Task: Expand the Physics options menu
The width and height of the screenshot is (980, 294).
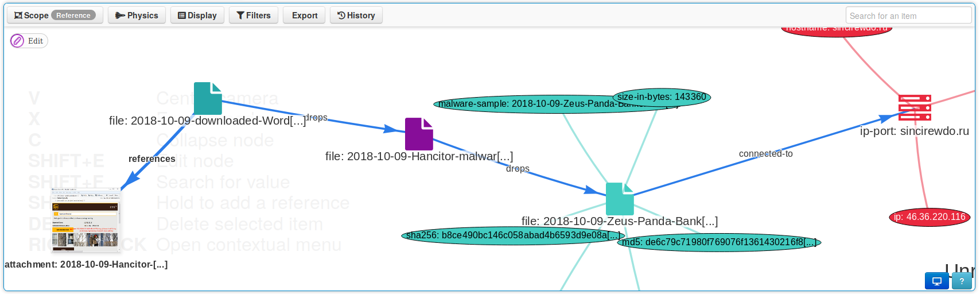Action: (137, 16)
